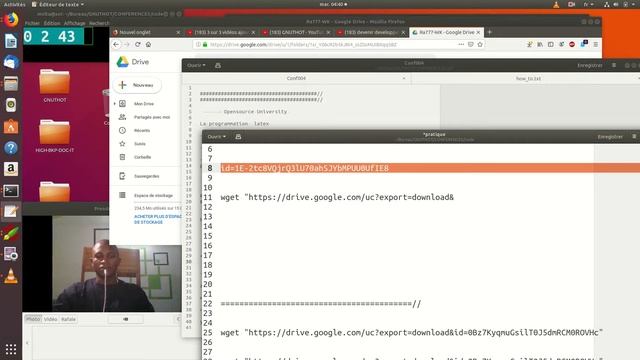Screen dimensions: 640x360
Task: Click Activités in top bar
Action: [14, 4]
